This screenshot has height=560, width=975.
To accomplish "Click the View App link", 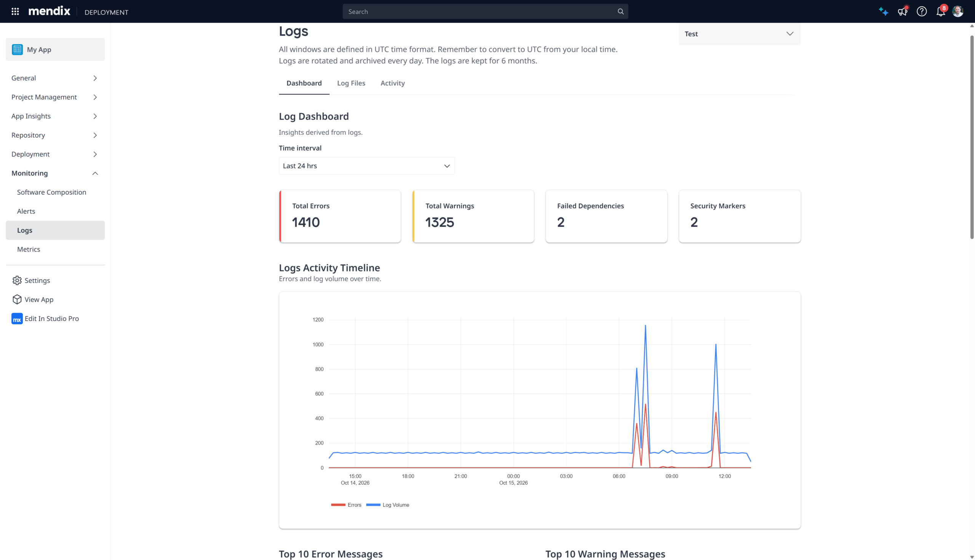I will pos(39,299).
